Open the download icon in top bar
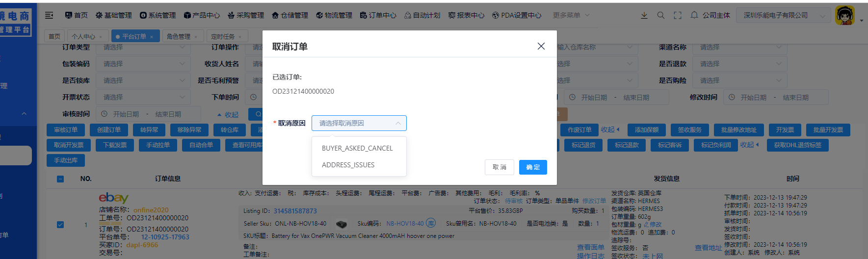 (644, 15)
